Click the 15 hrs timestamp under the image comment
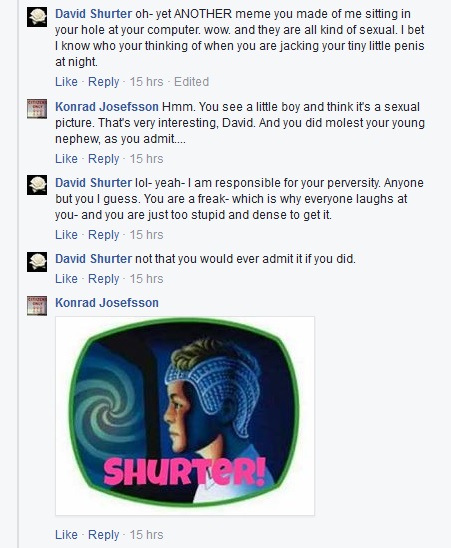451x548 pixels. [x=146, y=535]
